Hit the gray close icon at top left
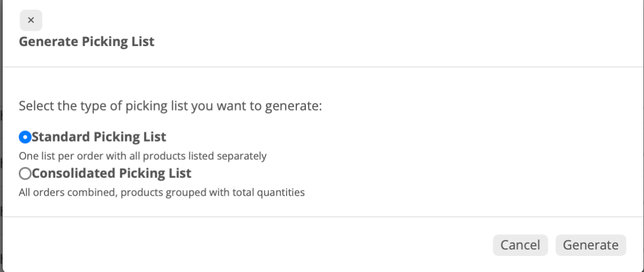This screenshot has height=272, width=644. (x=31, y=20)
